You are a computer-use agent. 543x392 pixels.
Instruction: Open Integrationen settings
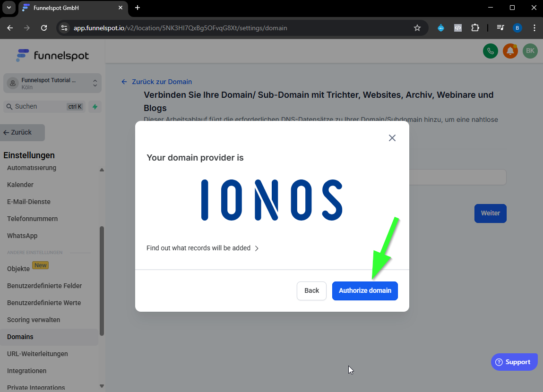[26, 371]
